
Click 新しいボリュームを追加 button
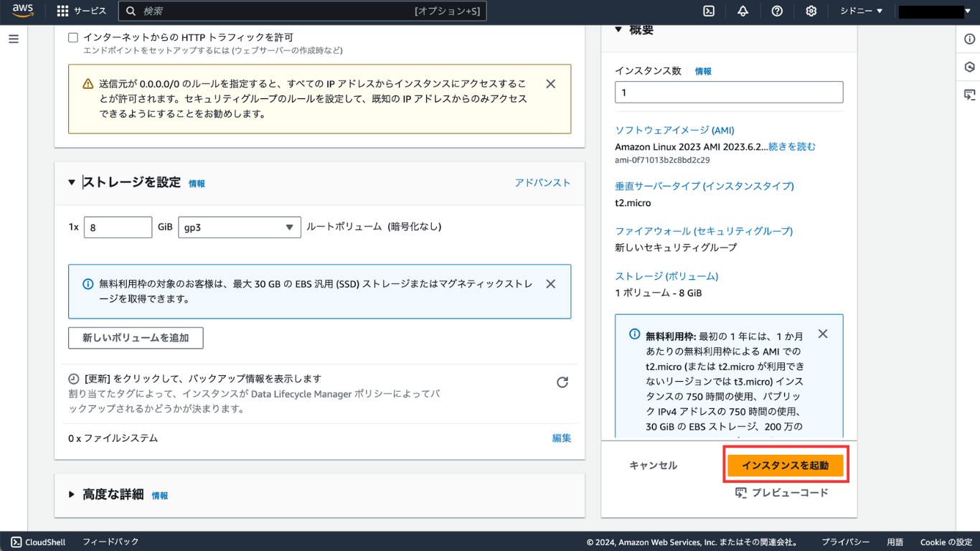click(136, 338)
